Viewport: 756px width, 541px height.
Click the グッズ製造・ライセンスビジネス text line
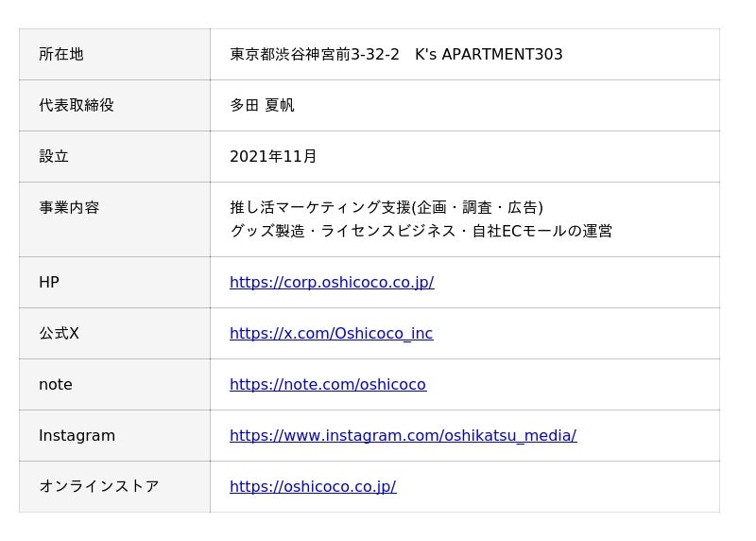point(421,231)
